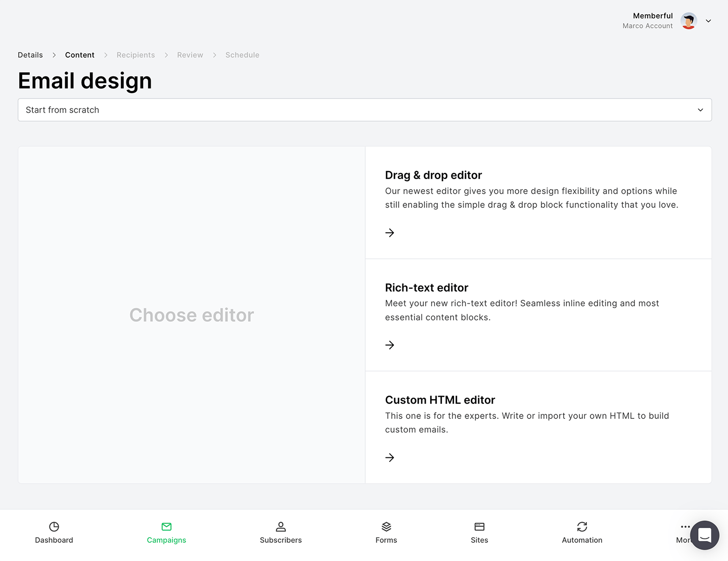This screenshot has height=561, width=728.
Task: Click the Campaigns envelope icon
Action: point(166,527)
